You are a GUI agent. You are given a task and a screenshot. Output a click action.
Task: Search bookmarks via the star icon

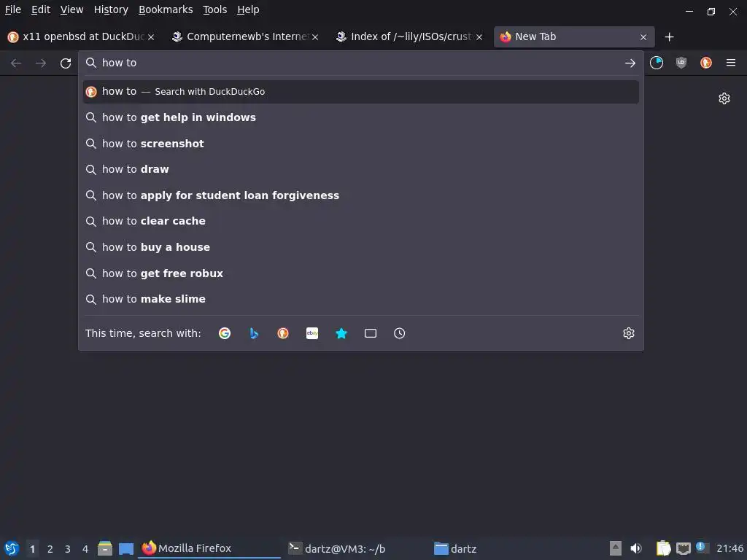(x=341, y=333)
